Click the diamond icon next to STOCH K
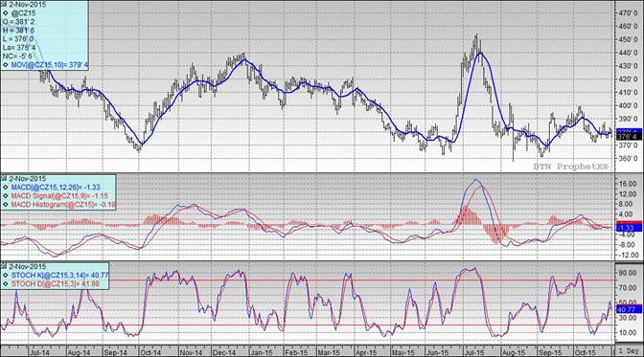 click(6, 275)
